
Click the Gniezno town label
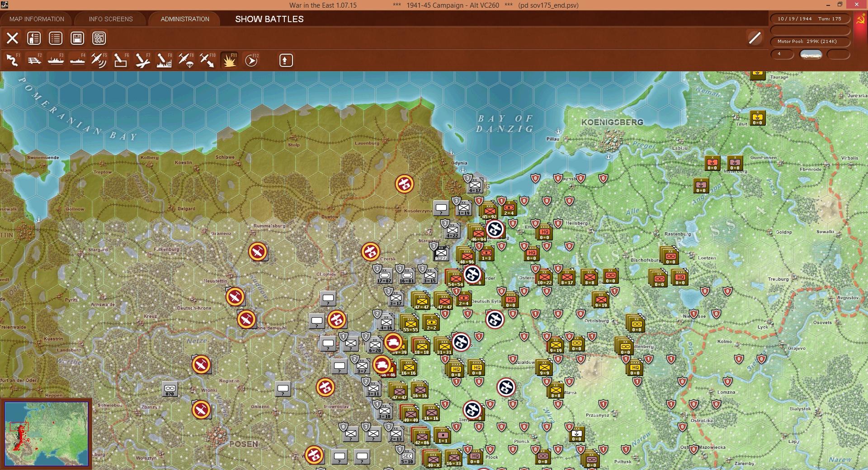click(260, 406)
